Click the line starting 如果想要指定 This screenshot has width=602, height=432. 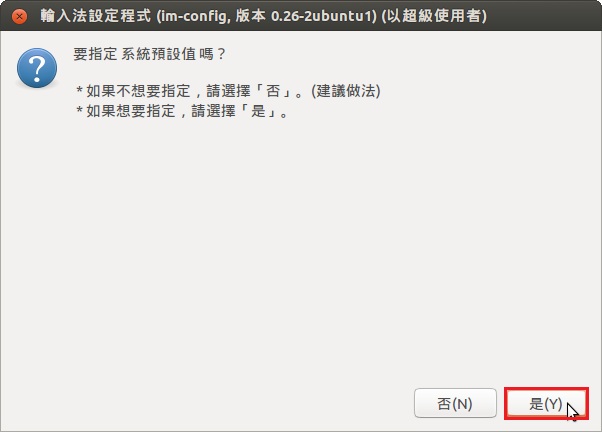coord(182,111)
